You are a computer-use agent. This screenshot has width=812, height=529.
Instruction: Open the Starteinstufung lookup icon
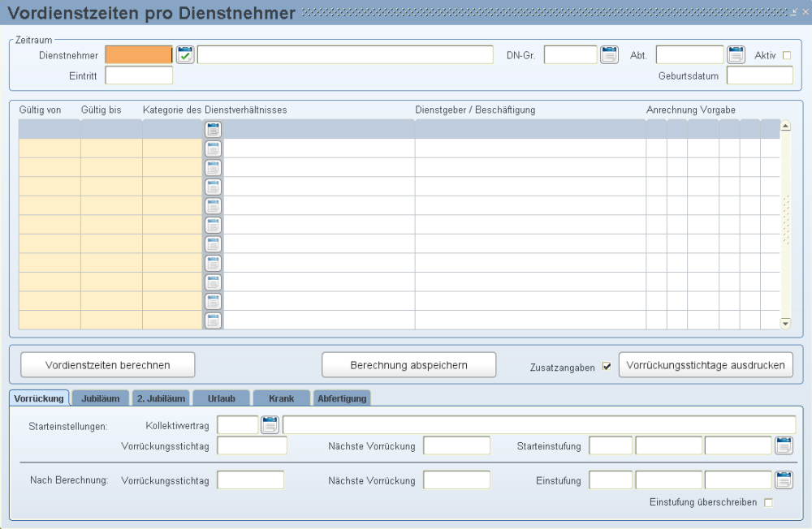pos(784,445)
